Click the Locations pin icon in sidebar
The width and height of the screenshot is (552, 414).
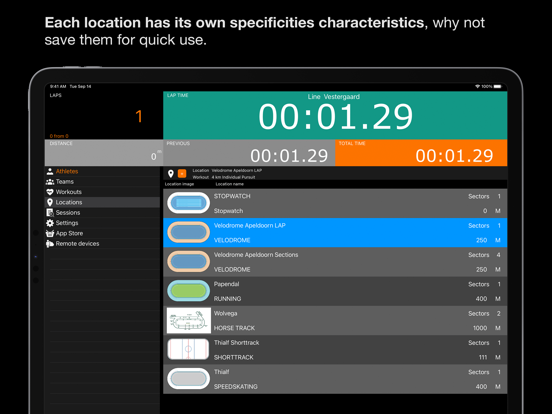click(x=50, y=202)
